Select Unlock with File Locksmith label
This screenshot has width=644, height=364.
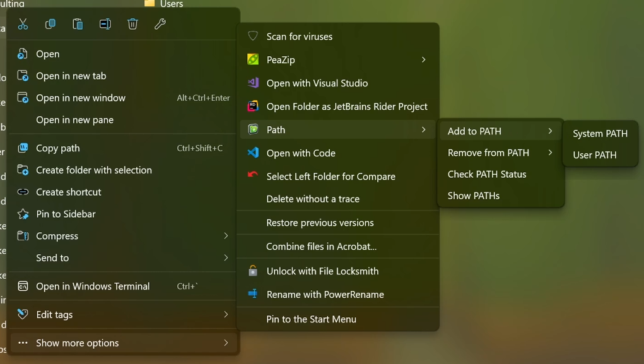322,271
